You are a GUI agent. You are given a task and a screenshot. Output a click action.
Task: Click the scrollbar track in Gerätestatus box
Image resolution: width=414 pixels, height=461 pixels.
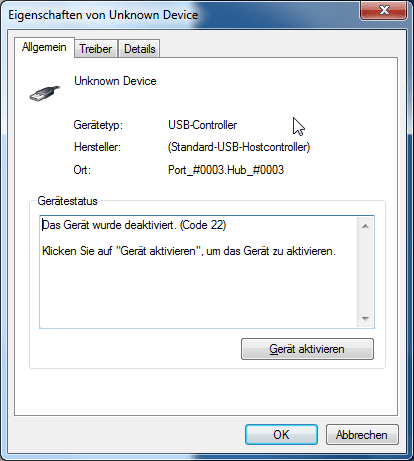point(365,272)
